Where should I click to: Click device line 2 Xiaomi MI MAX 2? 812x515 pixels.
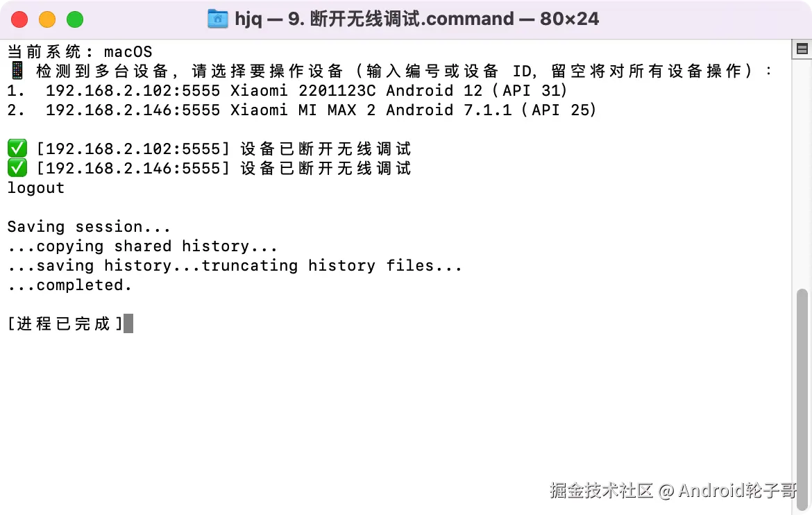(x=302, y=110)
